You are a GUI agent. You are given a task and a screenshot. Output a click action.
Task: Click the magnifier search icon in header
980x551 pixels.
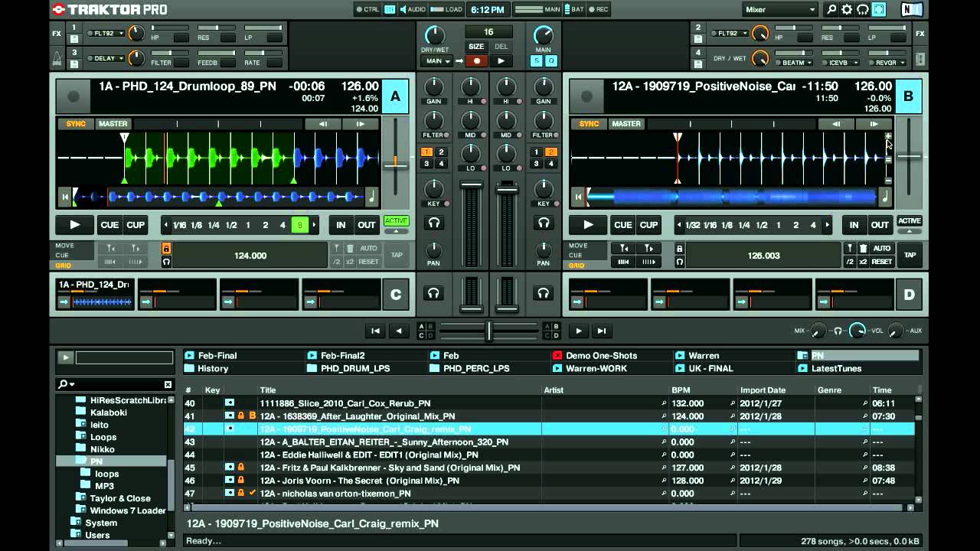(831, 10)
